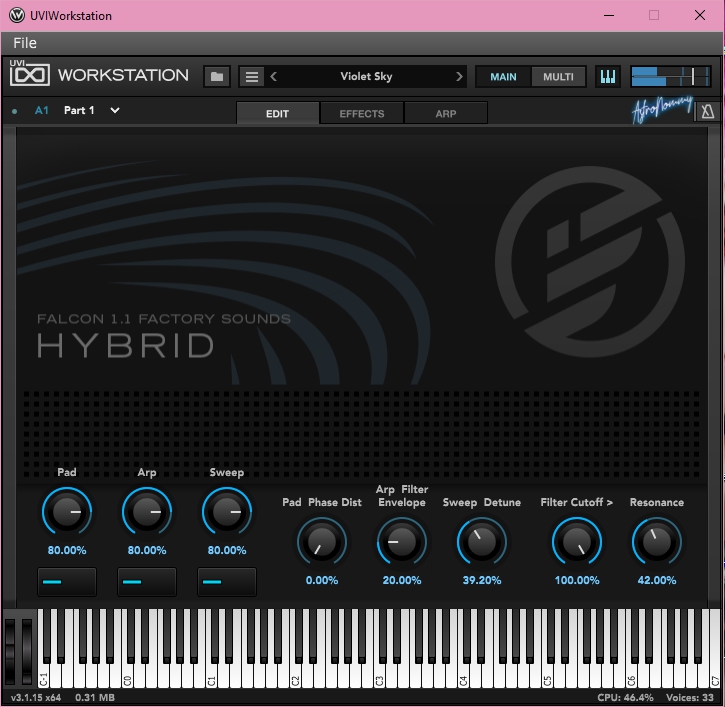This screenshot has height=707, width=725.
Task: Open the hamburger preset list menu
Action: pyautogui.click(x=252, y=76)
